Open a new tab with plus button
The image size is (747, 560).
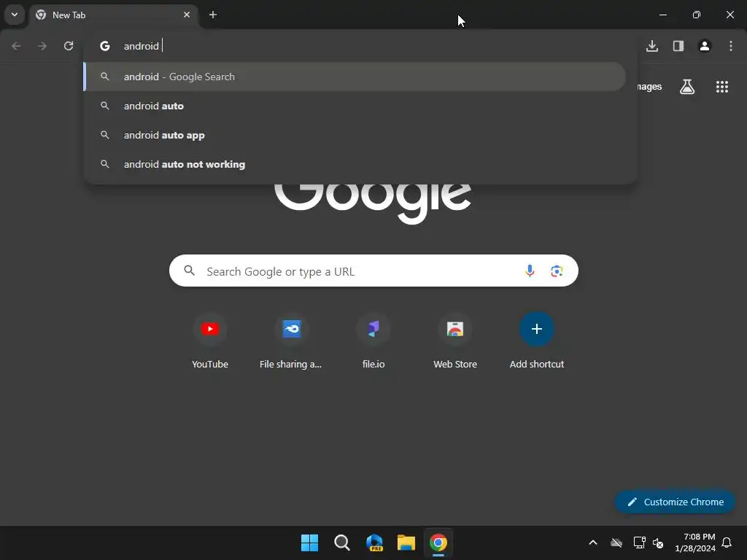(x=213, y=15)
